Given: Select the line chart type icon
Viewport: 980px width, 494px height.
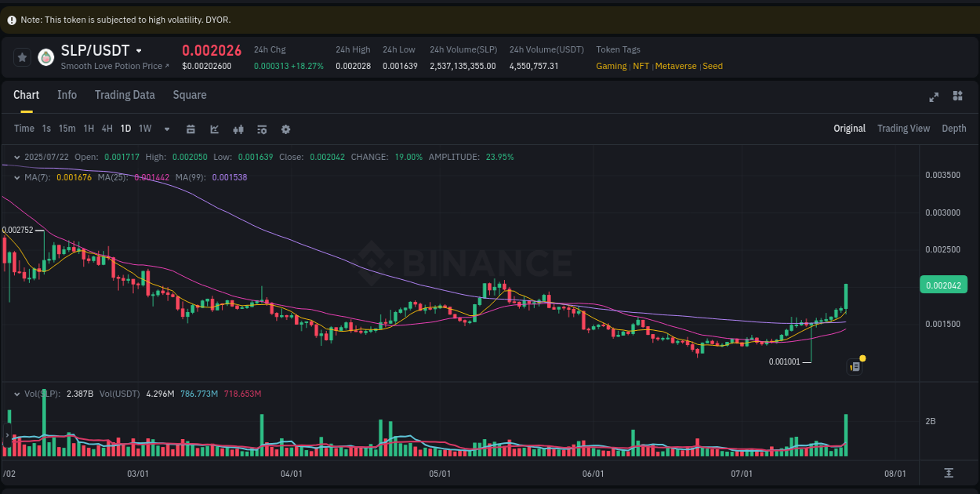Looking at the screenshot, I should click(214, 129).
